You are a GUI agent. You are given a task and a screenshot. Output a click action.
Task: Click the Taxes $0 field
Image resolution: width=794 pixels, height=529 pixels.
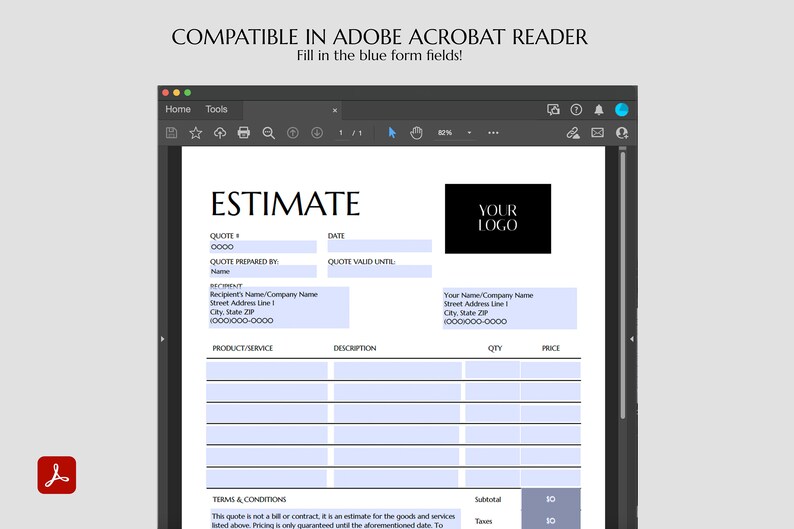coord(551,520)
